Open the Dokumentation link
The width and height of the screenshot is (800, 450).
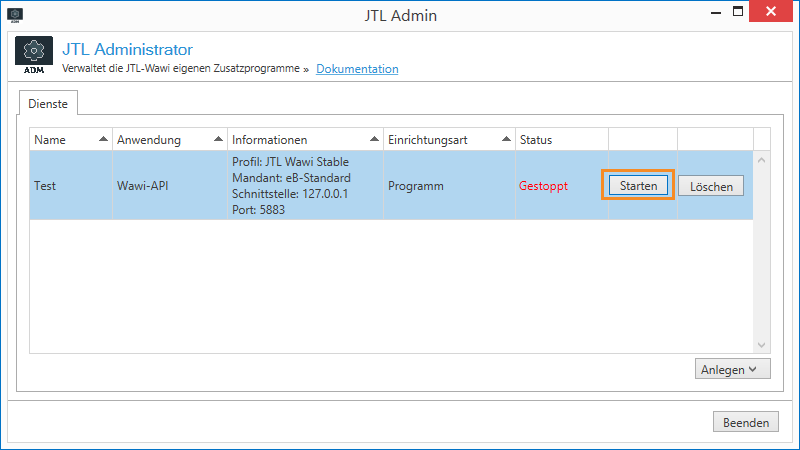pos(357,69)
